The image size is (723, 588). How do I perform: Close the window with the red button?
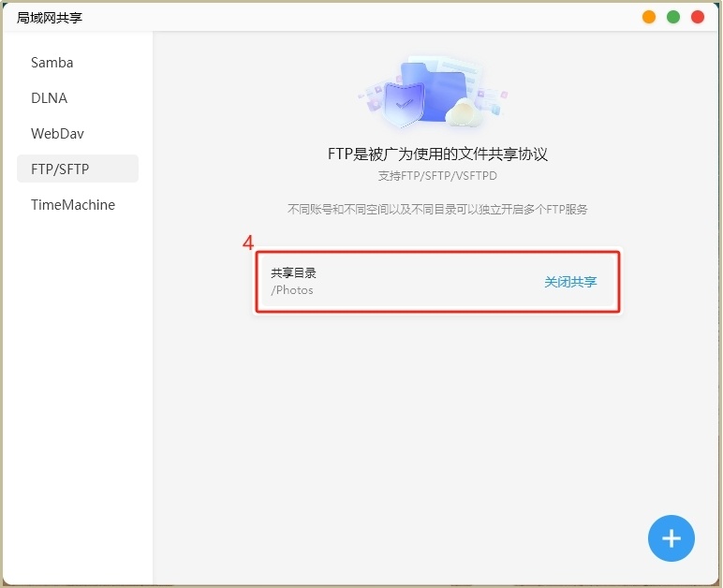[x=698, y=17]
